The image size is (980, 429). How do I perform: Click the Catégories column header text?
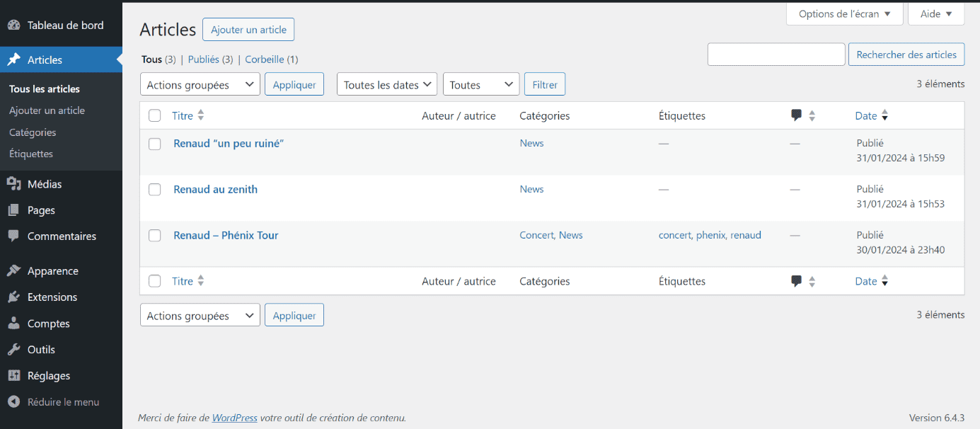(545, 115)
